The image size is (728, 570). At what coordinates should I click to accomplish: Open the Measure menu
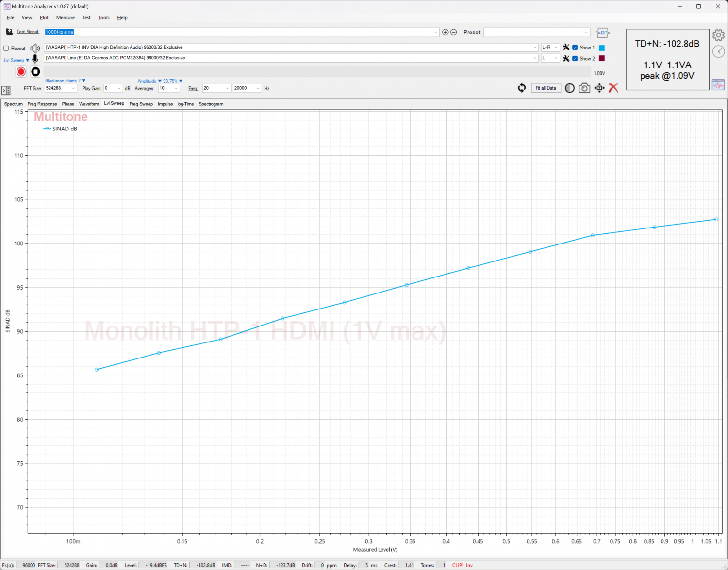coord(66,18)
